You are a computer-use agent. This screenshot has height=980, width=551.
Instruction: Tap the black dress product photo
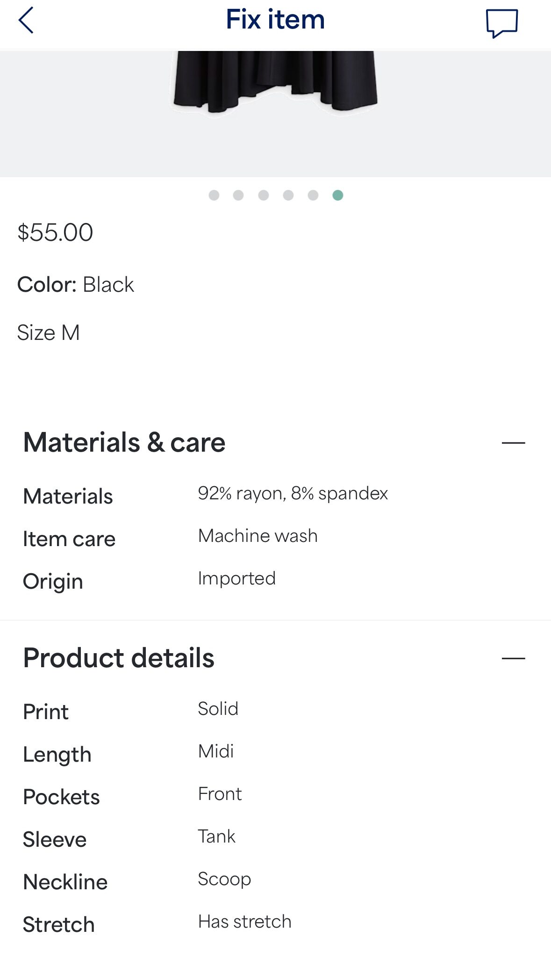[275, 82]
